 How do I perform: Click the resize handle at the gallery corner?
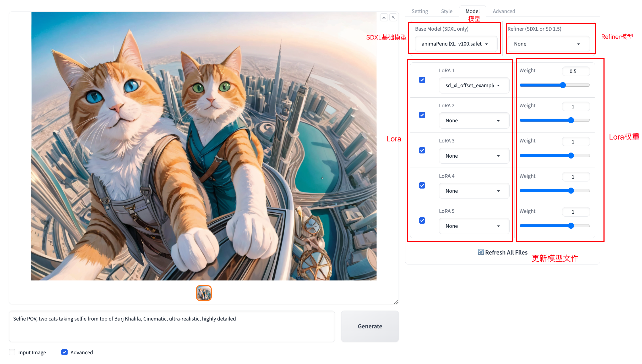[396, 302]
